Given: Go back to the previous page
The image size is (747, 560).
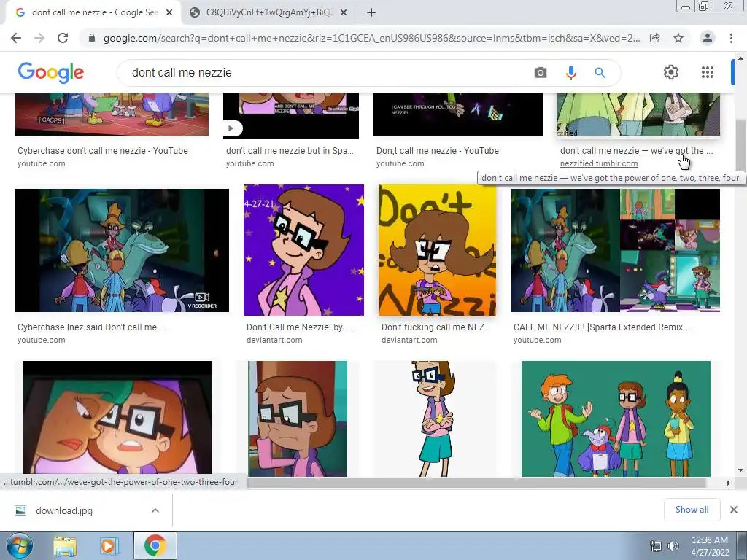Looking at the screenshot, I should coord(16,38).
